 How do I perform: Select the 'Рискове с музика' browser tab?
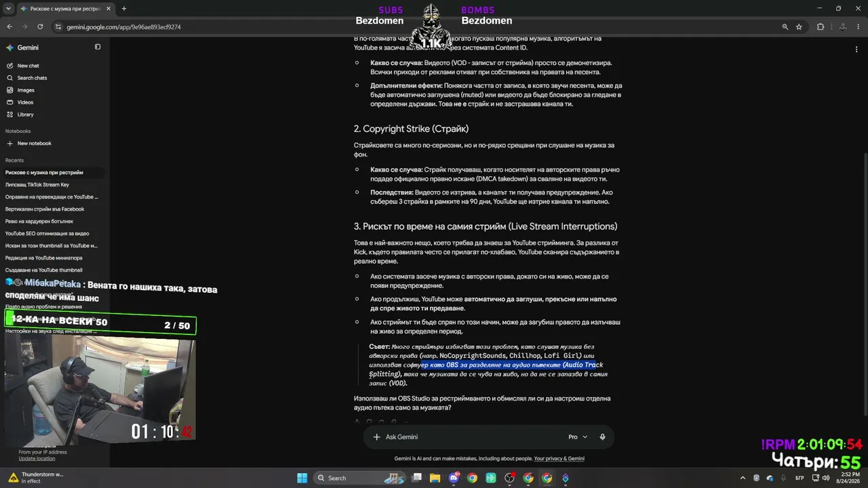64,9
